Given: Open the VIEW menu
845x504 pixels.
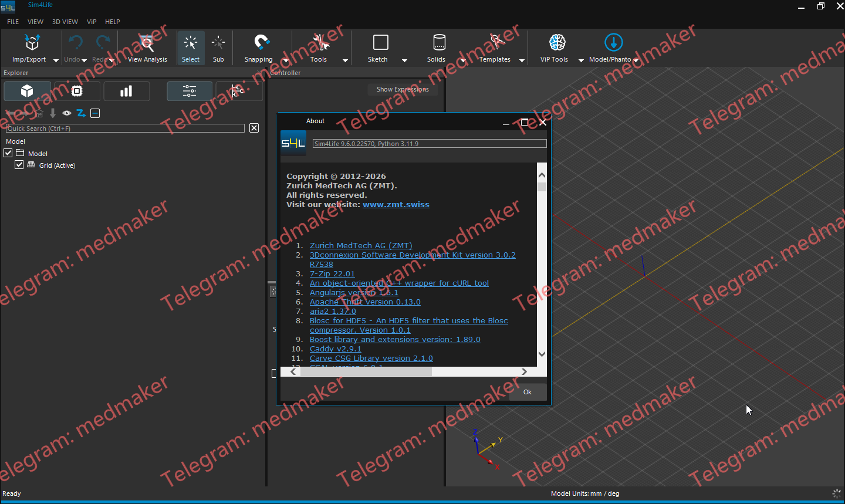Looking at the screenshot, I should pyautogui.click(x=35, y=22).
